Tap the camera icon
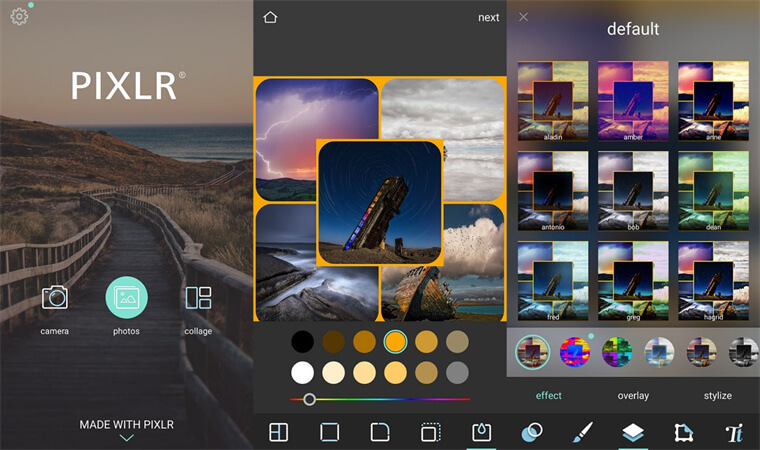Viewport: 760px width, 450px height. 54,297
